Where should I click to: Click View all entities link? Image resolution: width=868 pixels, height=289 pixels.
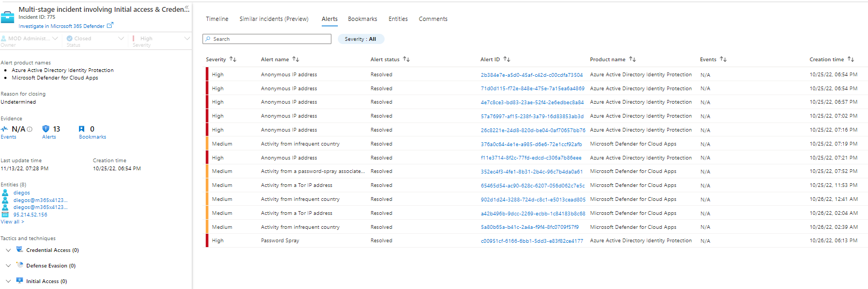click(12, 222)
